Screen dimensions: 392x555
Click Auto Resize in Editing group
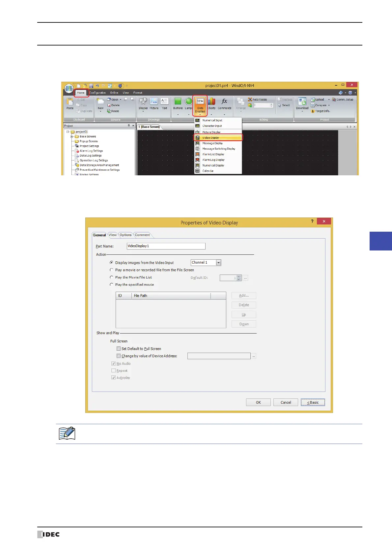tap(257, 100)
